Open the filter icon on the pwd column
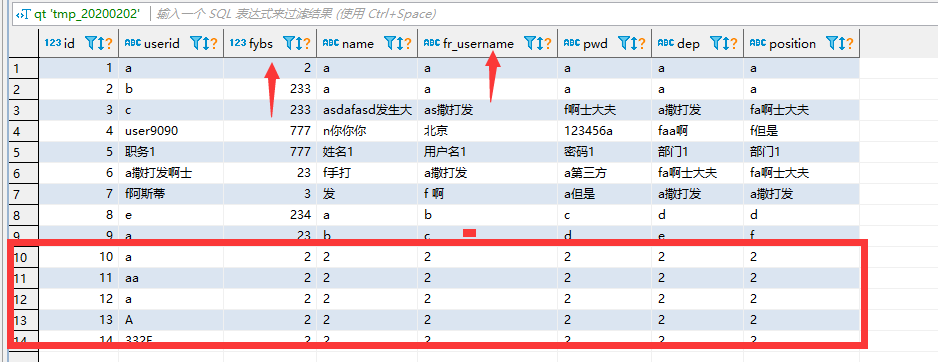Screen dimensions: 938x362 click(623, 43)
